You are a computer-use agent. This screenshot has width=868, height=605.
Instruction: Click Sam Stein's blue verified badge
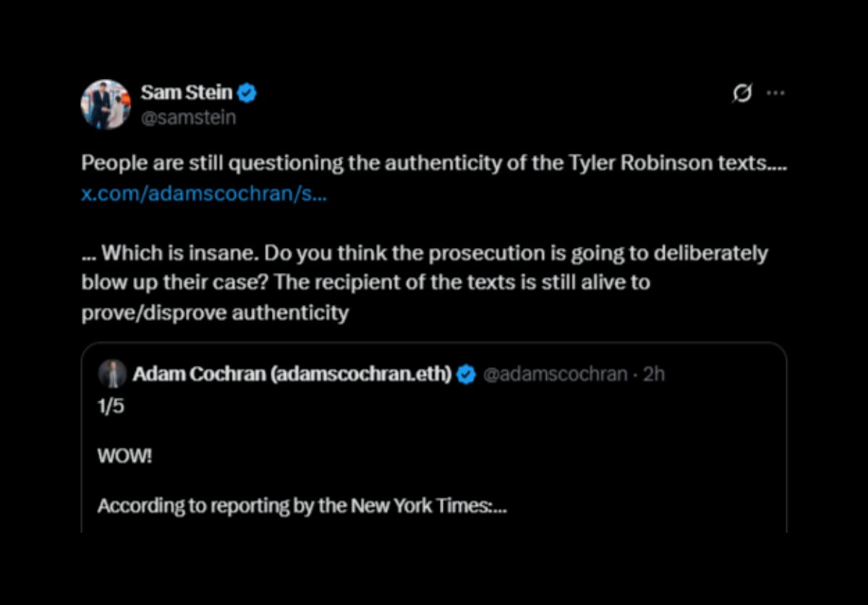click(249, 93)
